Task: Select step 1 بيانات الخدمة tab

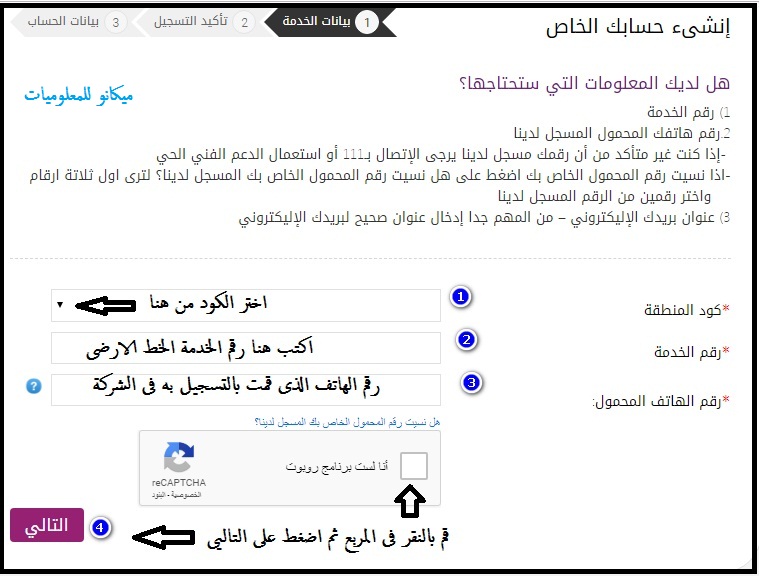Action: tap(329, 22)
